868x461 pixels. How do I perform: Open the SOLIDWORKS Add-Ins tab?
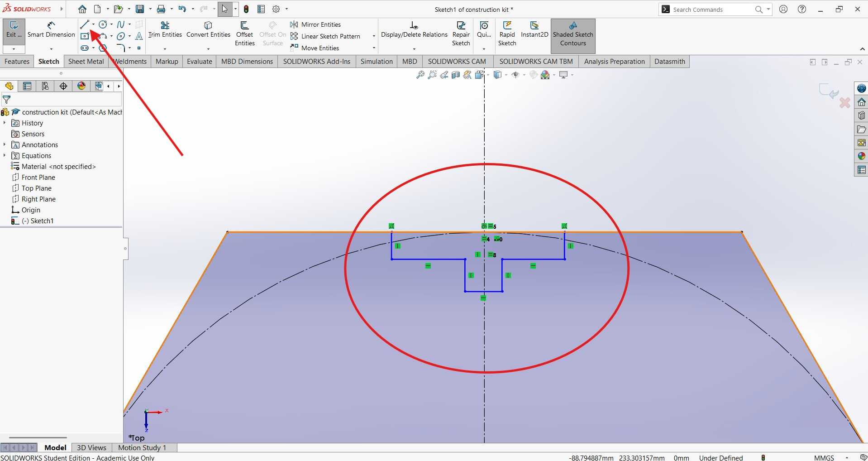click(317, 62)
